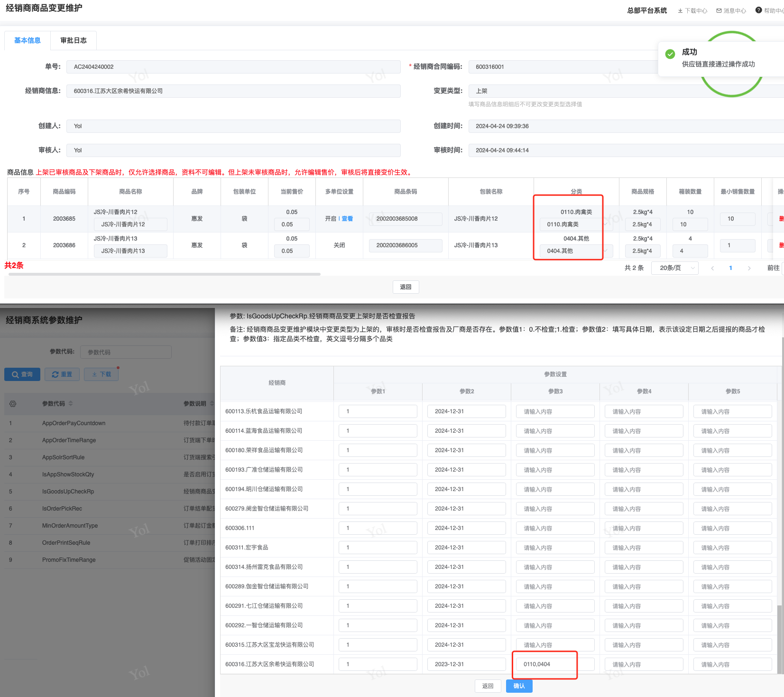Image resolution: width=784 pixels, height=697 pixels.
Task: Click the 下载 download button
Action: coord(101,374)
